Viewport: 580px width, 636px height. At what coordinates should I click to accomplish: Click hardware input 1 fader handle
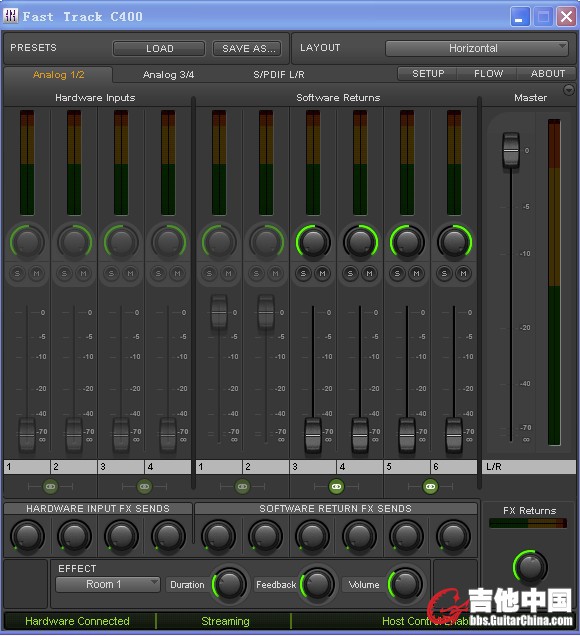point(27,436)
